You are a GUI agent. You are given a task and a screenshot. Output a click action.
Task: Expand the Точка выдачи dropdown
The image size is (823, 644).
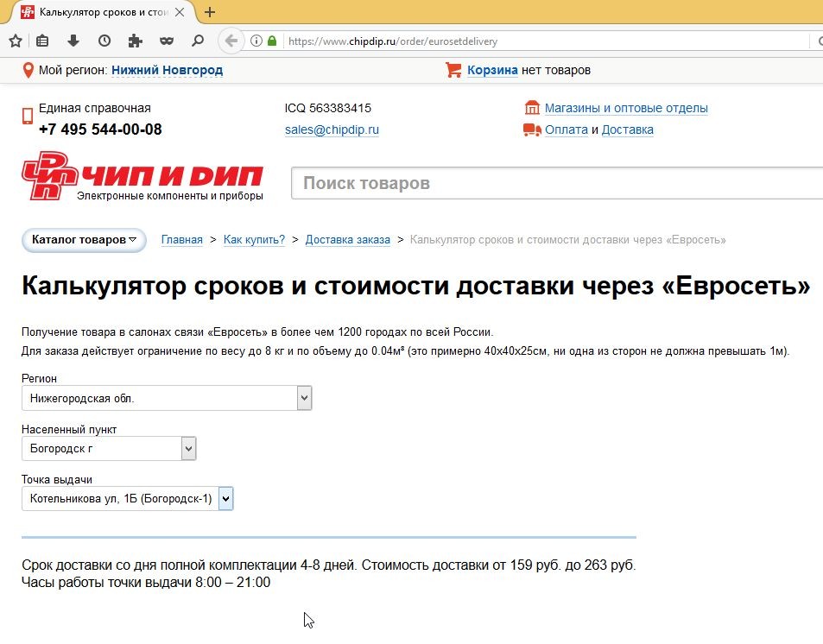(225, 498)
